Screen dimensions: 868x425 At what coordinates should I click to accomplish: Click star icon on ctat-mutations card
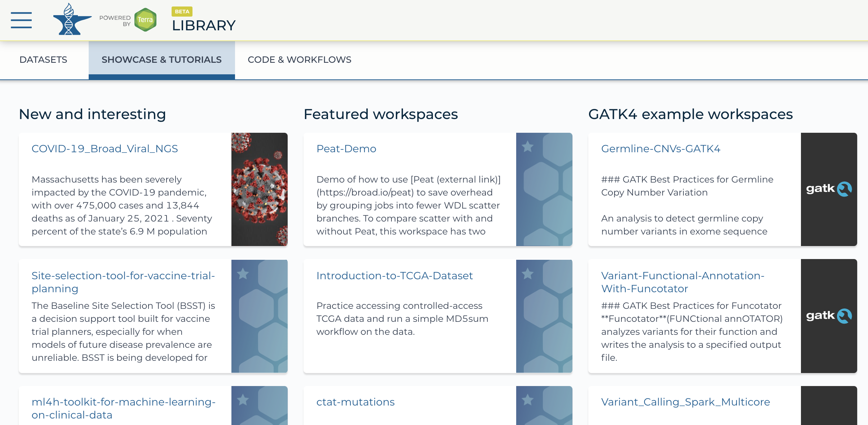tap(528, 400)
